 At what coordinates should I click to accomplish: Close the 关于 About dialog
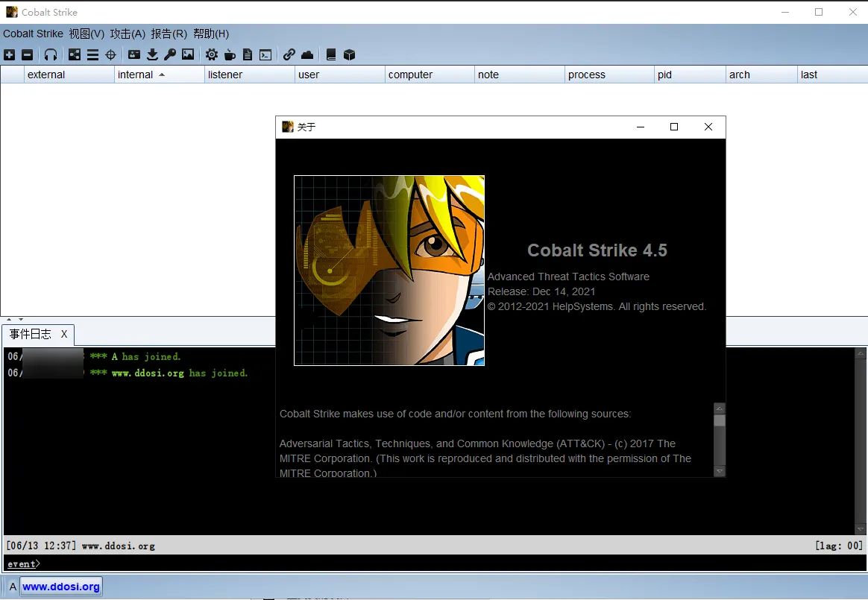708,127
